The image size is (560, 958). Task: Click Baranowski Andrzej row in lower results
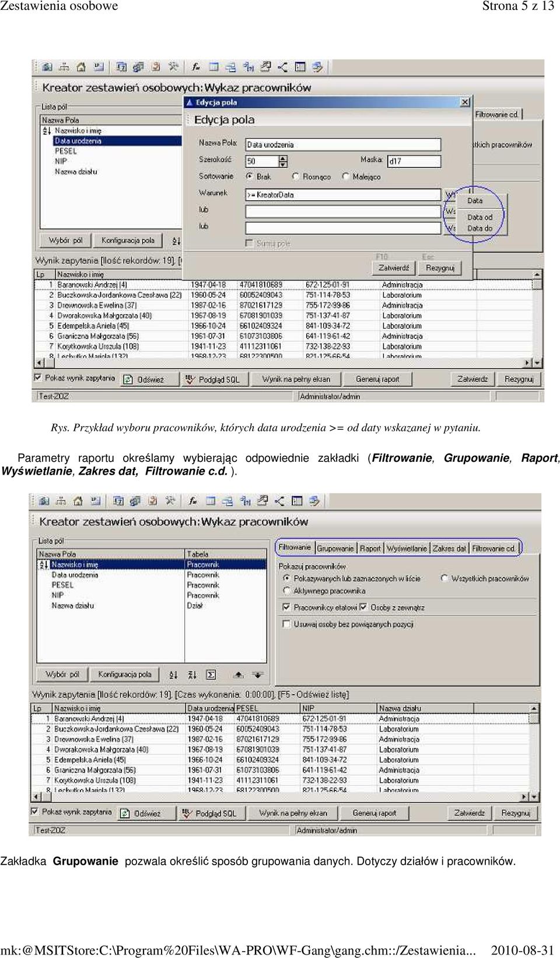279,719
